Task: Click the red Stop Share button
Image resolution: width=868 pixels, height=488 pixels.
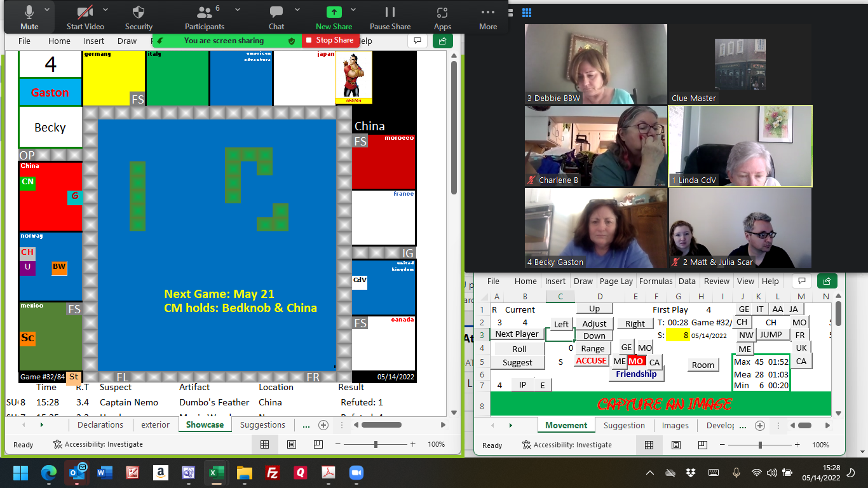Action: pos(330,40)
